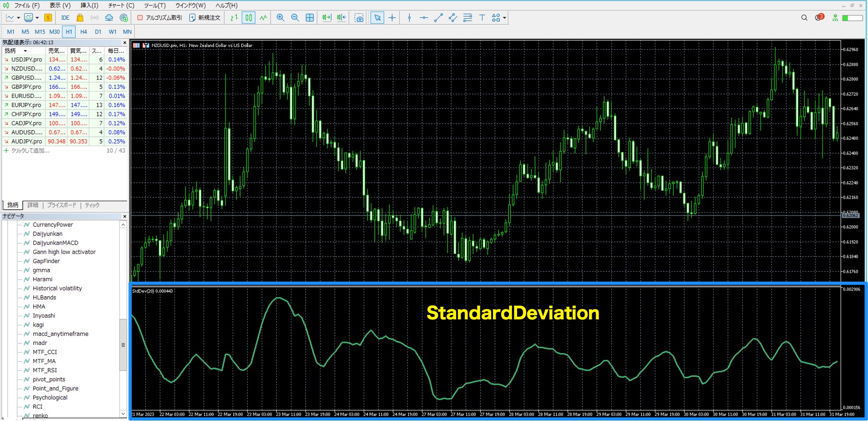Select the D1 timeframe
The height and width of the screenshot is (421, 868).
pyautogui.click(x=98, y=32)
